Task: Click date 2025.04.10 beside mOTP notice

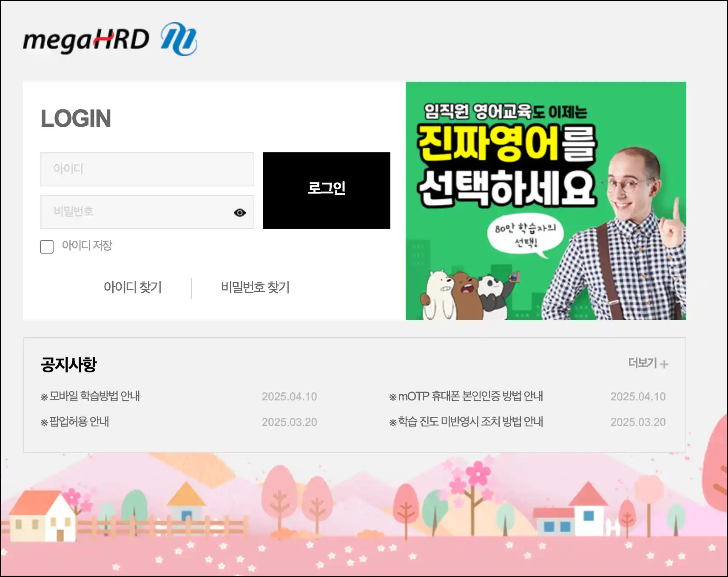Action: pyautogui.click(x=638, y=397)
